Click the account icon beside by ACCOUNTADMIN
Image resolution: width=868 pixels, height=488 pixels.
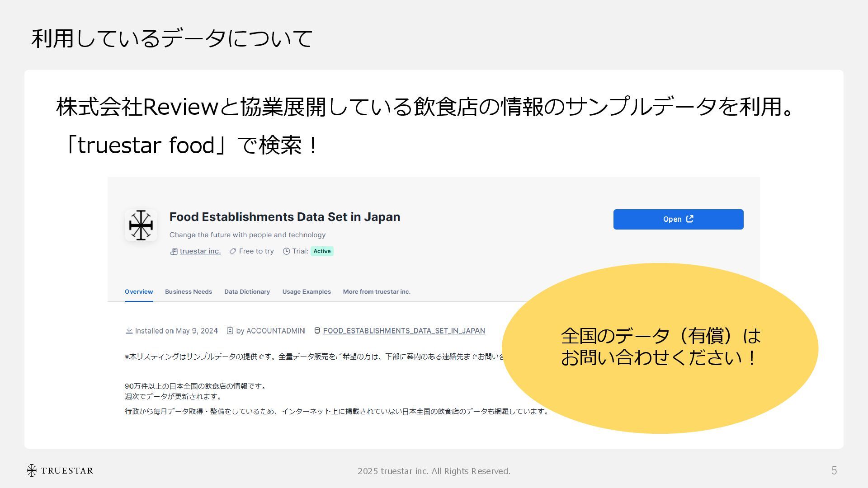[230, 331]
